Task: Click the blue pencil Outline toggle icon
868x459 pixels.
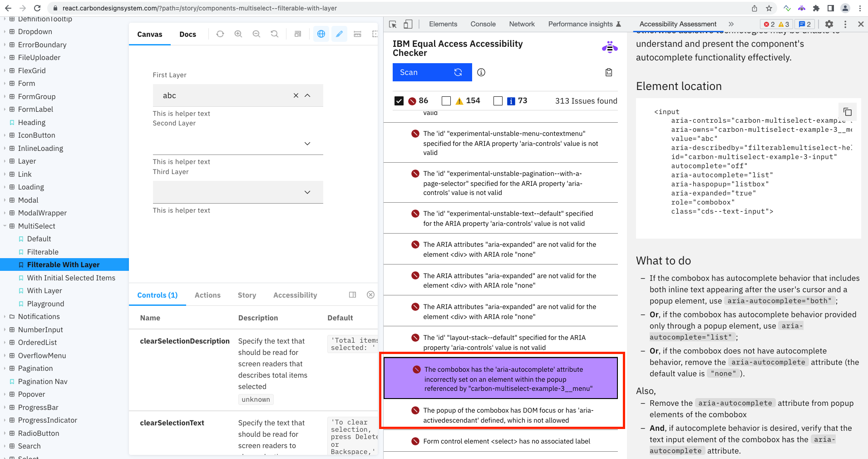Action: pyautogui.click(x=339, y=34)
